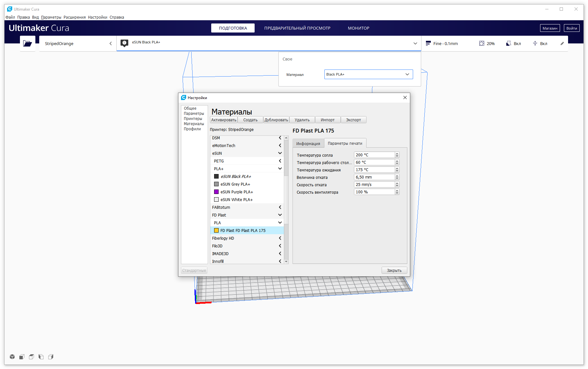Expand the IMADE3D brand group
The height and width of the screenshot is (369, 588).
280,254
